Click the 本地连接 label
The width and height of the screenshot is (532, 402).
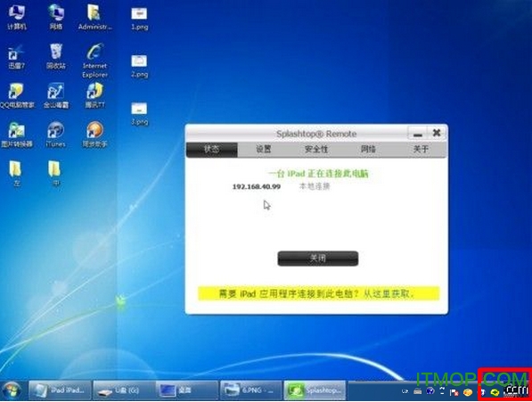coord(315,186)
